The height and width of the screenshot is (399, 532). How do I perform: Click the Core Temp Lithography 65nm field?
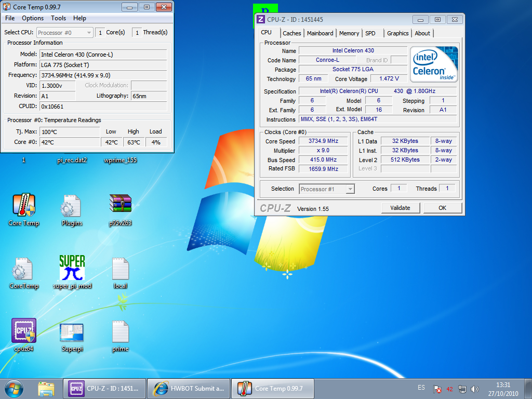[x=149, y=96]
